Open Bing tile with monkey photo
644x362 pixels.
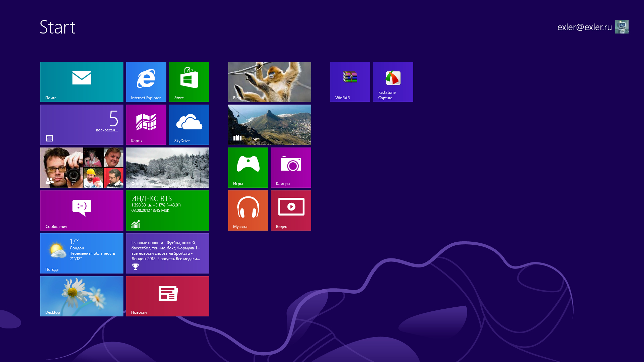pyautogui.click(x=269, y=81)
